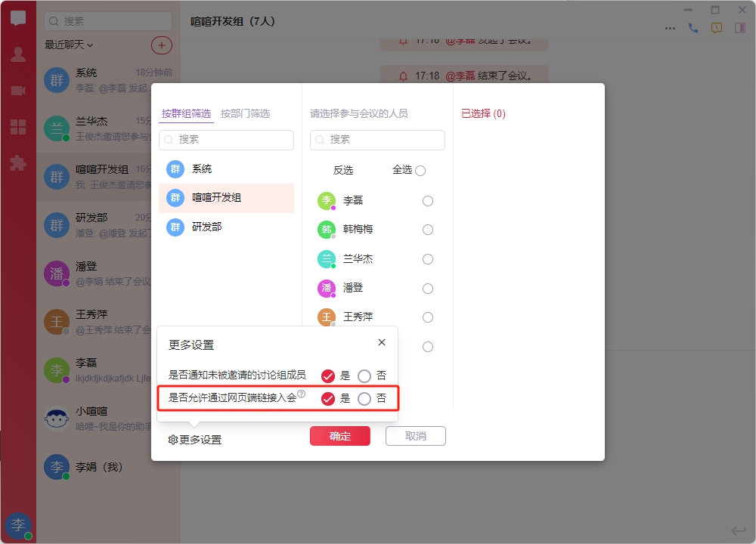Switch to 按部门筛选 tab
Viewport: 756px width, 544px height.
245,113
